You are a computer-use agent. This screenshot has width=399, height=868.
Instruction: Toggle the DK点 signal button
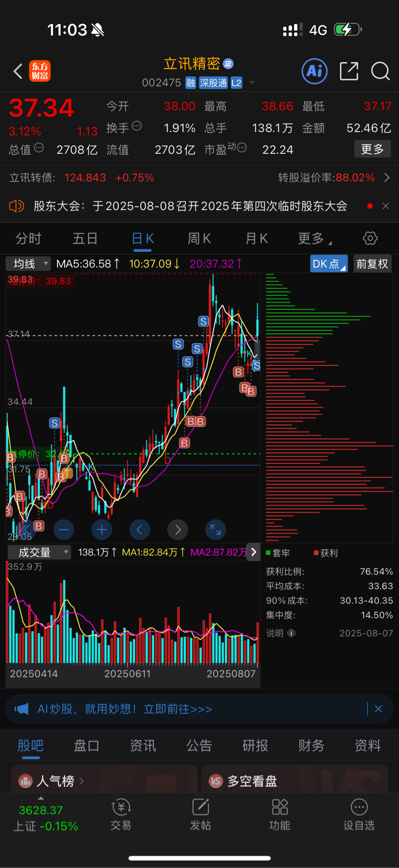pyautogui.click(x=328, y=264)
